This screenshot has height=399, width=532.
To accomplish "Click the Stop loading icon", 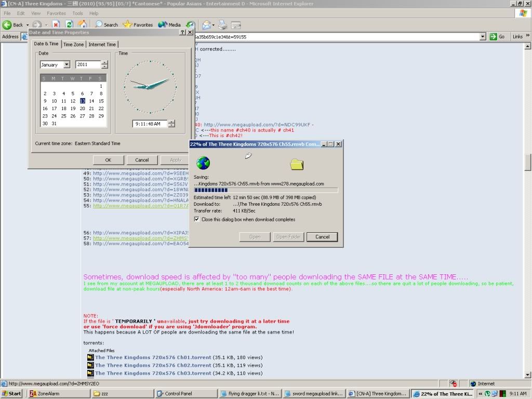I will coord(56,24).
